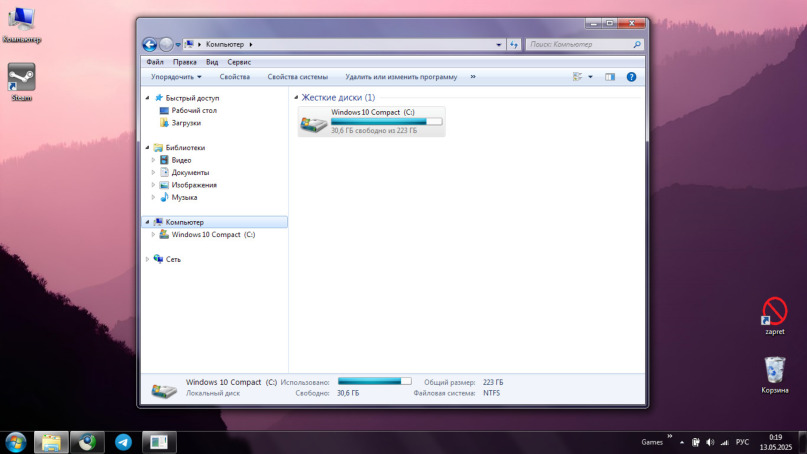807x454 pixels.
Task: Click the computer icon in the address bar
Action: (x=189, y=44)
